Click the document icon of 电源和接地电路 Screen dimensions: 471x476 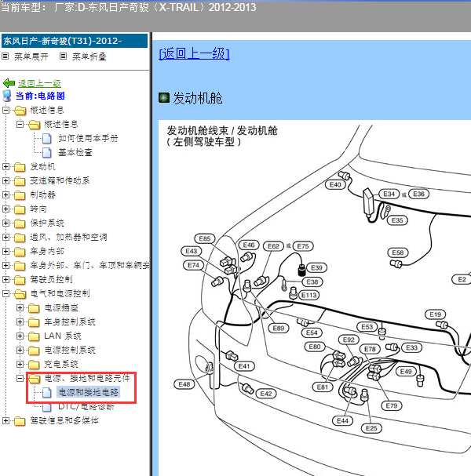[x=46, y=392]
